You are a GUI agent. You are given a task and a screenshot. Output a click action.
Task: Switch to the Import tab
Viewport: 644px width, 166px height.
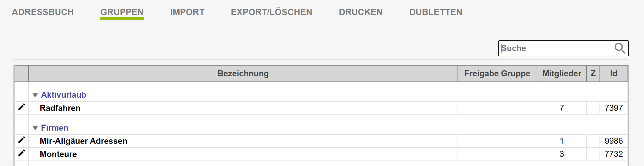click(x=187, y=12)
